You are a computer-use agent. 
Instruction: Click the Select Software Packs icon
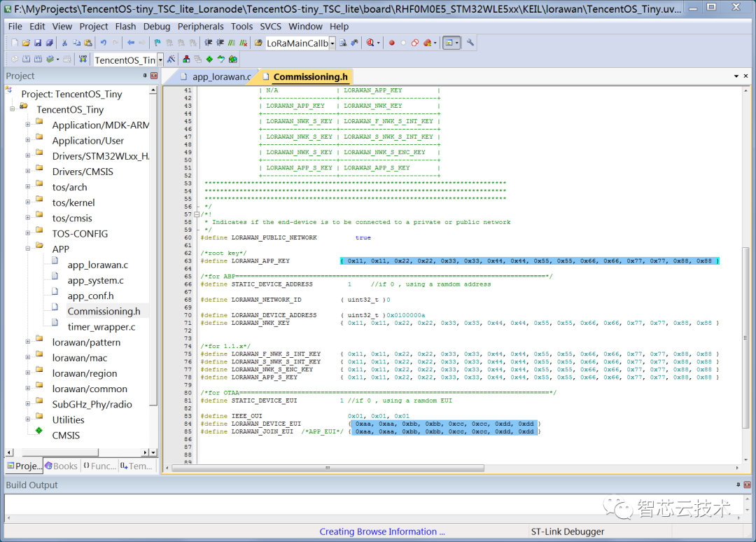(x=220, y=60)
